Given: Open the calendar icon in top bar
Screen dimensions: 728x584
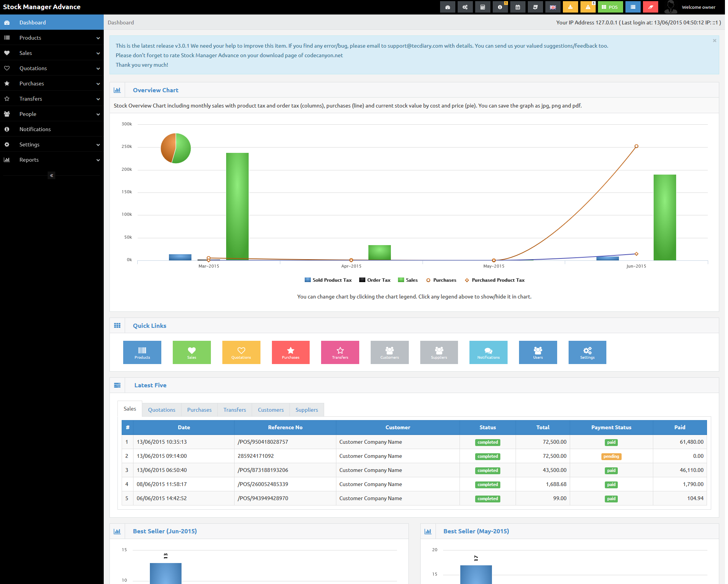Looking at the screenshot, I should (517, 7).
